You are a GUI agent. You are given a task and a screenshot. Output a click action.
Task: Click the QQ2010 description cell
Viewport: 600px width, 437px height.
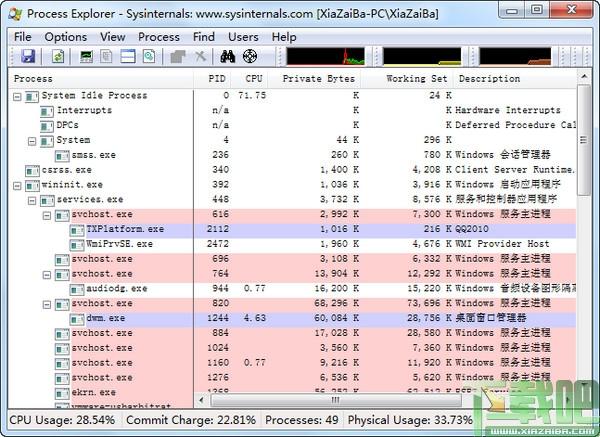coord(472,229)
